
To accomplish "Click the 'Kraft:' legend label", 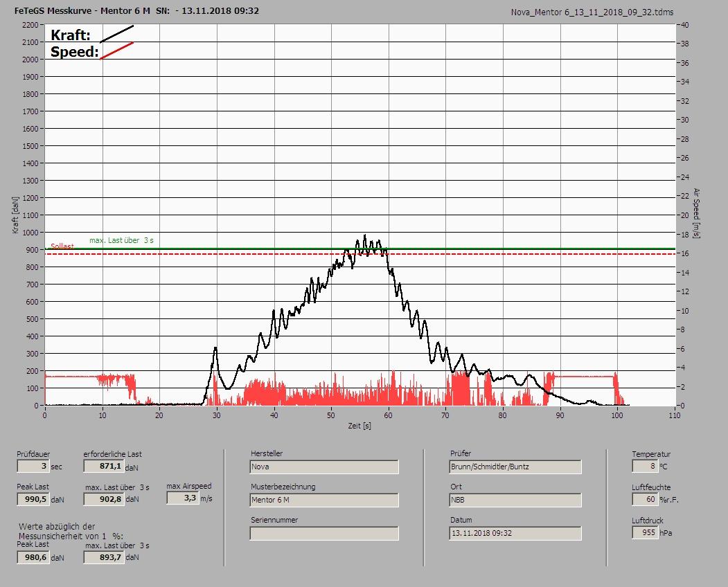I will pos(70,35).
